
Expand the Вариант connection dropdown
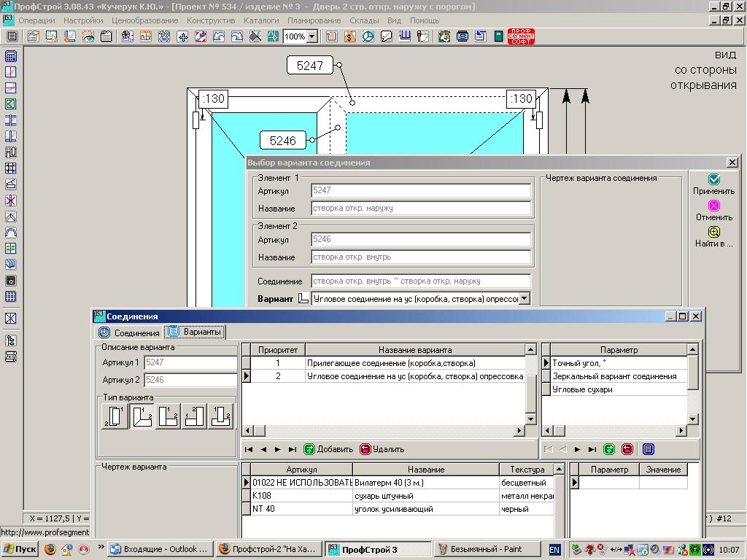tap(524, 299)
